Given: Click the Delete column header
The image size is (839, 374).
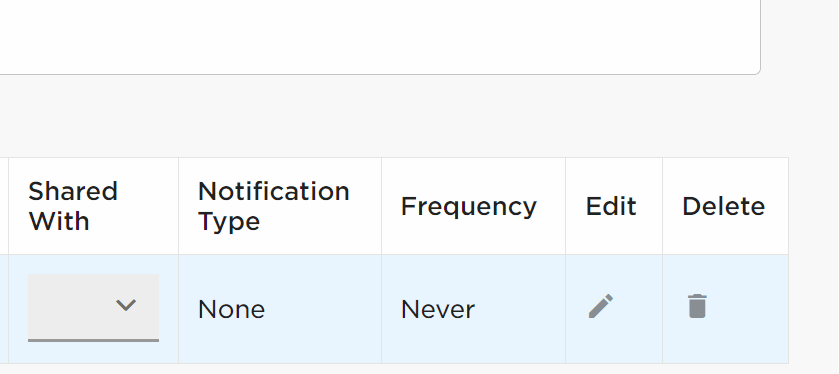Looking at the screenshot, I should tap(725, 206).
